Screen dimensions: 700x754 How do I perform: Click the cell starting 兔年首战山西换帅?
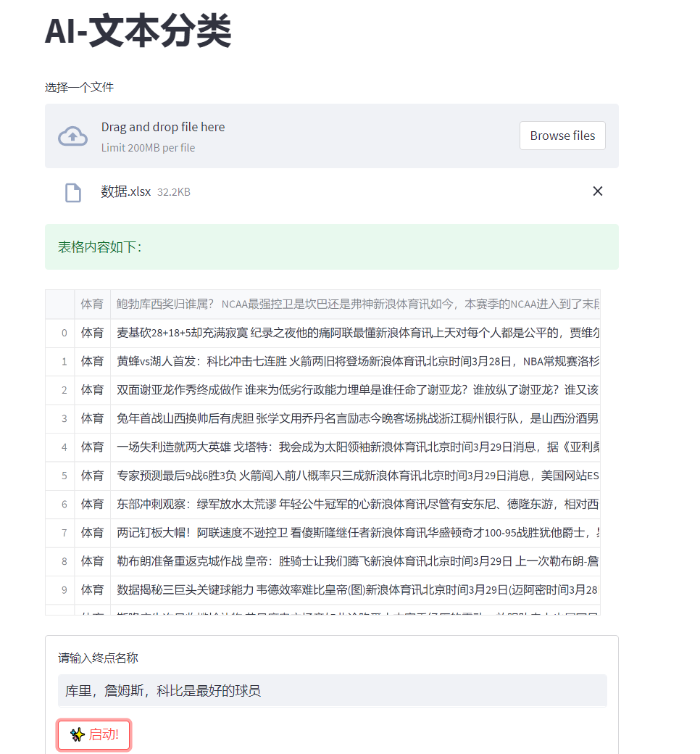click(355, 418)
